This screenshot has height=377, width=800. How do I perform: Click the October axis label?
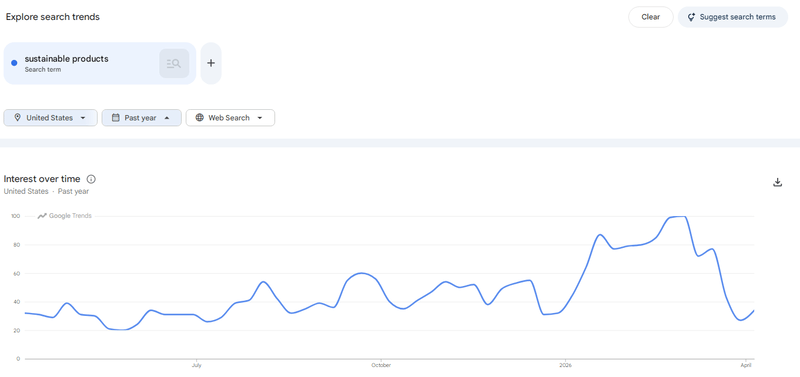[x=381, y=365]
